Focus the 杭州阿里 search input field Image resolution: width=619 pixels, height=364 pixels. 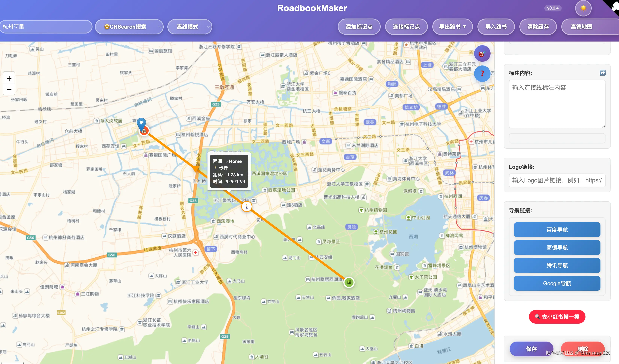45,27
